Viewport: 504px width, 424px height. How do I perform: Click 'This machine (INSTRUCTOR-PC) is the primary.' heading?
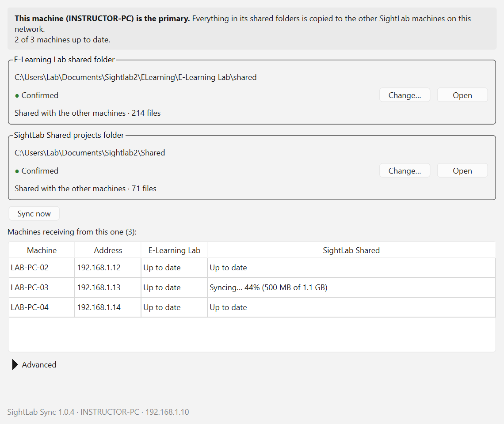(102, 19)
